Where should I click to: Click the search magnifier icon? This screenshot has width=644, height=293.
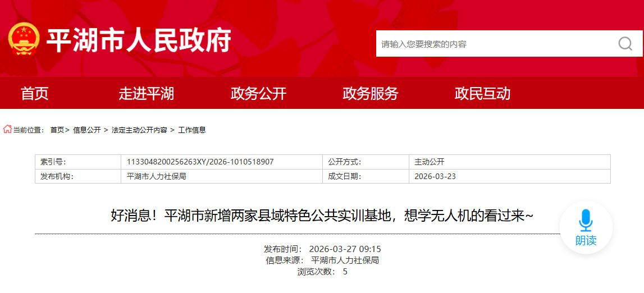[x=625, y=43]
